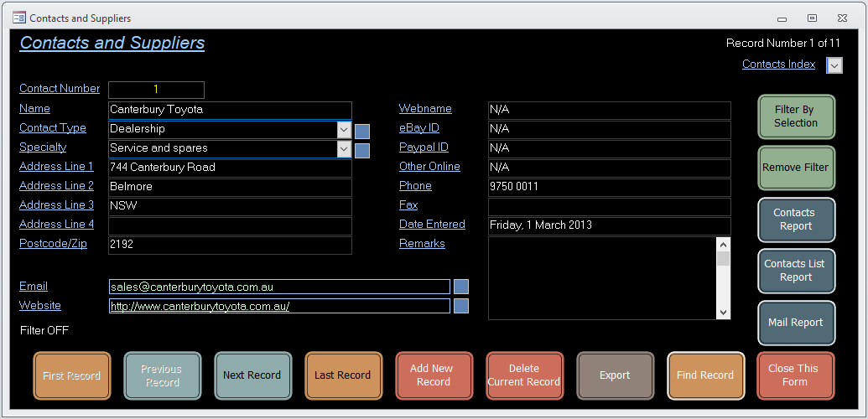The image size is (868, 419).
Task: Click the Date Entered field
Action: [x=610, y=225]
